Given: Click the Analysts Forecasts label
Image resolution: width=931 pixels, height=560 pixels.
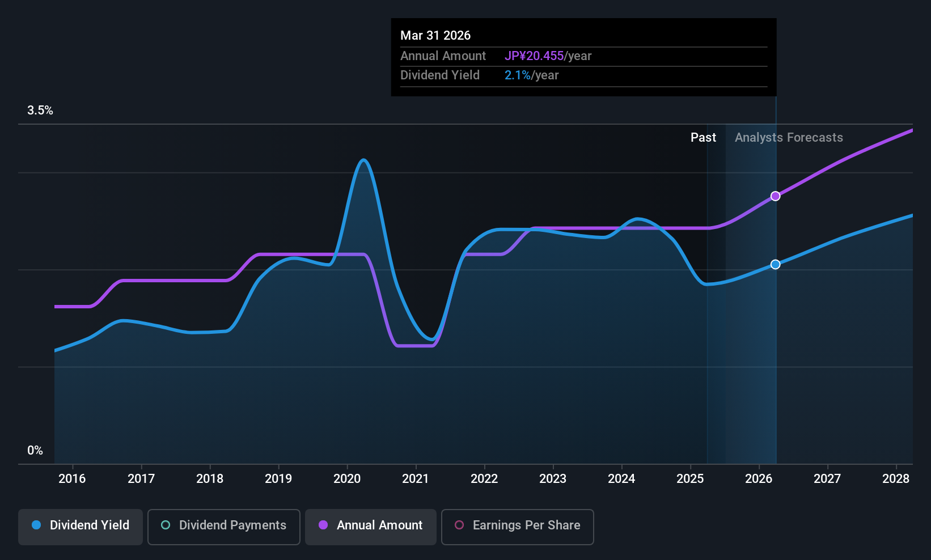Looking at the screenshot, I should pyautogui.click(x=789, y=138).
